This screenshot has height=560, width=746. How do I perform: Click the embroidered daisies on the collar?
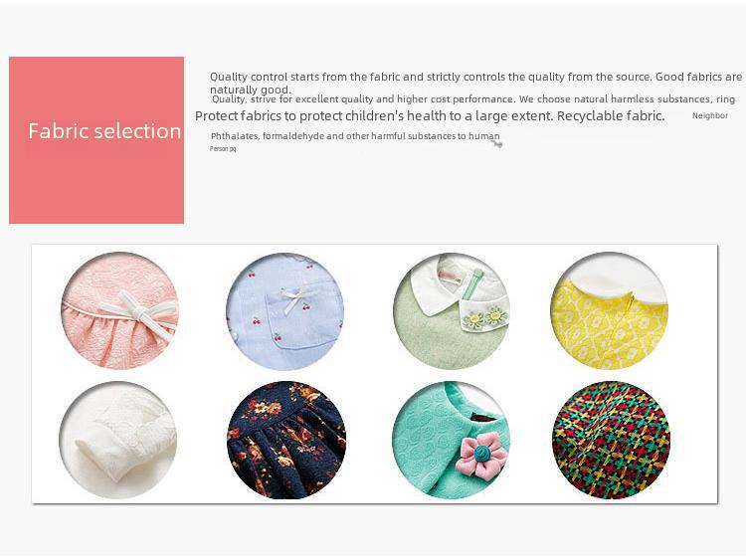point(484,316)
